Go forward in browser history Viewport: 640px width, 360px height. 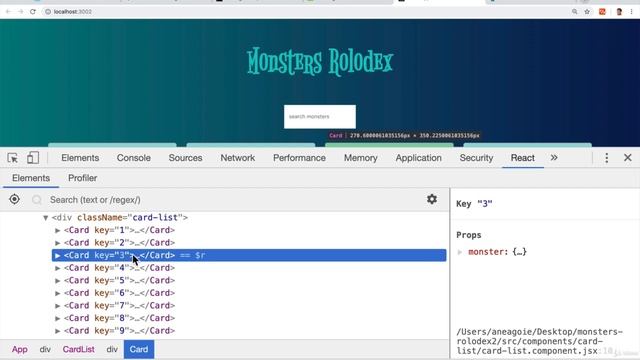[20, 12]
